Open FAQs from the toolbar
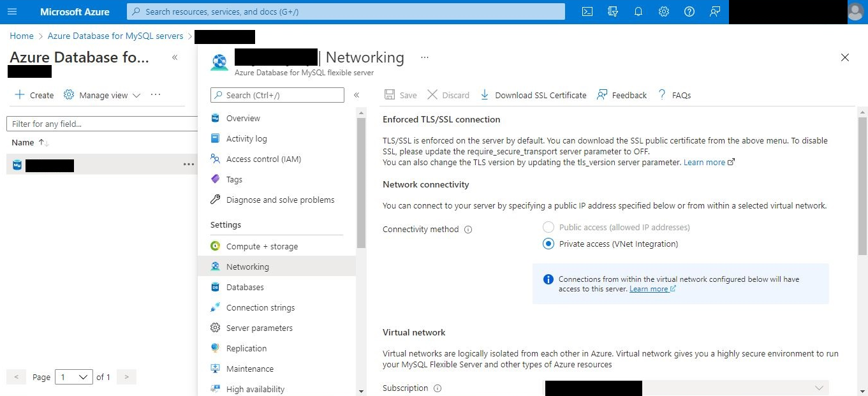 tap(675, 95)
